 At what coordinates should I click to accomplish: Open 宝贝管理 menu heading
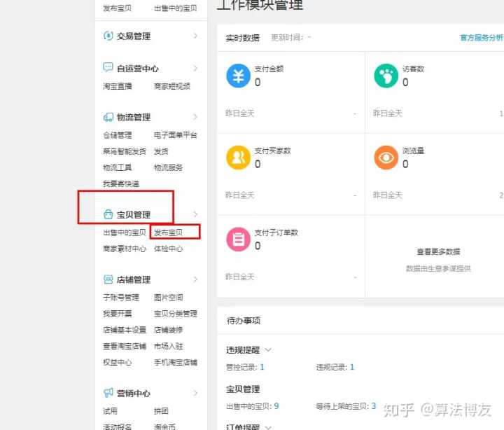click(134, 214)
